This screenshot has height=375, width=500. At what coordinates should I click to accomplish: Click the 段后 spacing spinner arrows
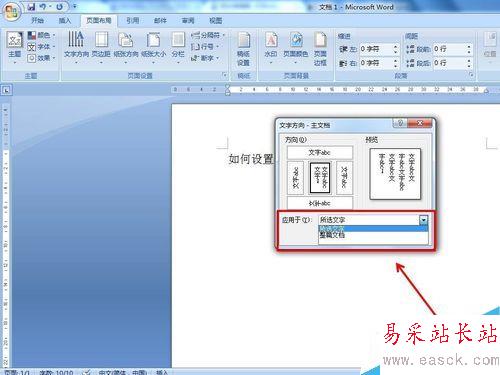click(469, 63)
